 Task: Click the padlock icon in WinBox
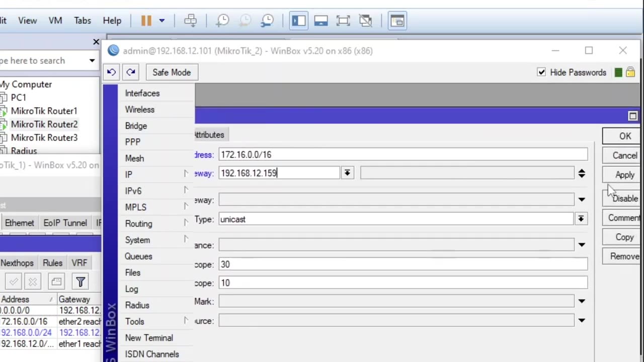630,72
